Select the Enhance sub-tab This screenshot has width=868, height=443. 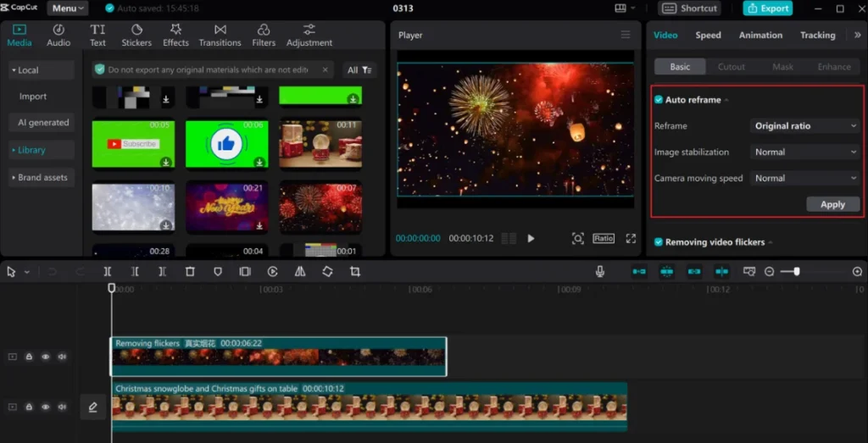pyautogui.click(x=834, y=66)
